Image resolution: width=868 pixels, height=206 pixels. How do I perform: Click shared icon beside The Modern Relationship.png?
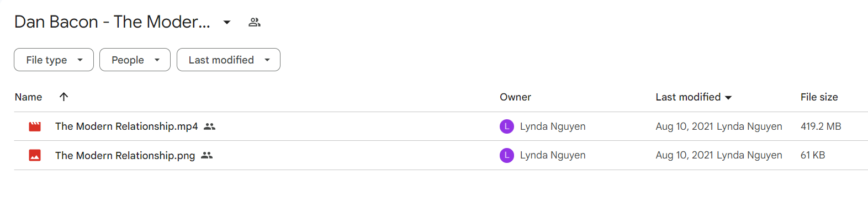coord(207,155)
